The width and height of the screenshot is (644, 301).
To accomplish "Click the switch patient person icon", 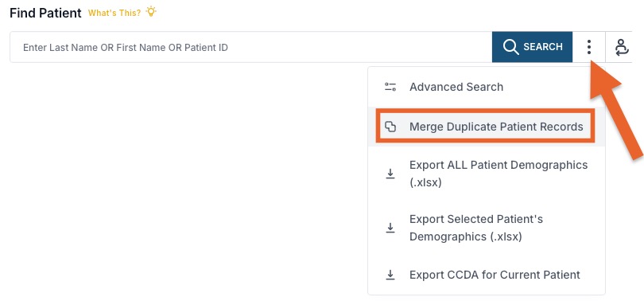I will [x=622, y=47].
